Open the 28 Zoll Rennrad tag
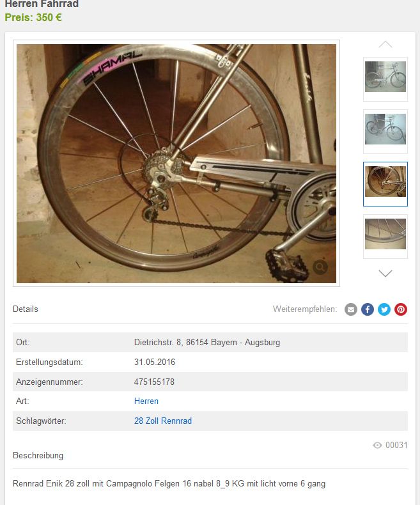 [x=163, y=421]
